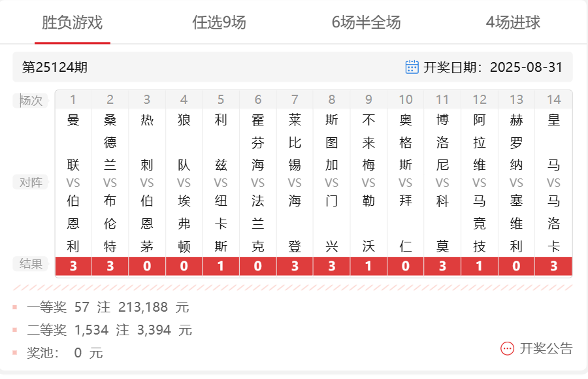Select match number 14 header
588x379 pixels.
tap(553, 99)
